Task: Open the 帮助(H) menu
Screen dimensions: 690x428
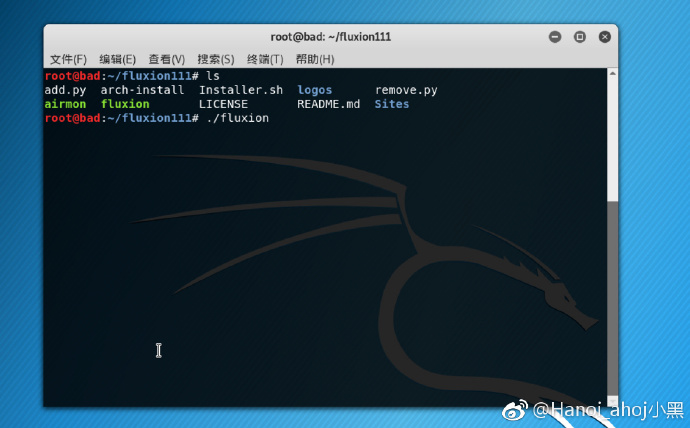Action: tap(315, 59)
